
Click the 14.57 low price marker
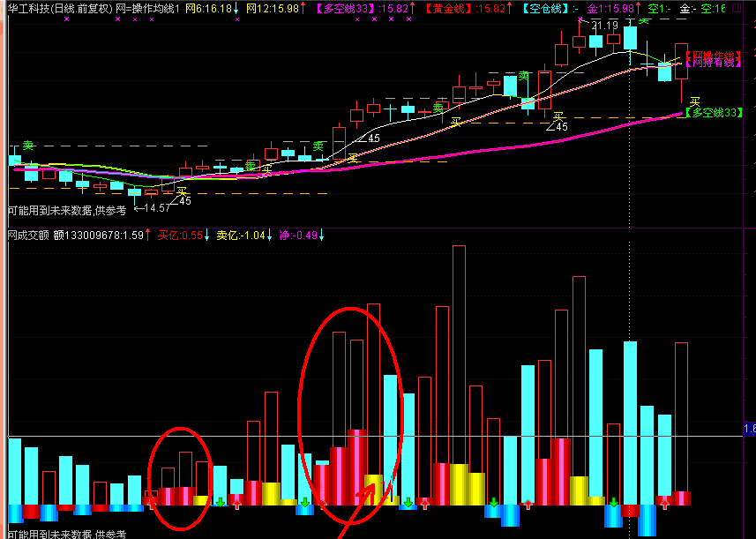(x=155, y=208)
